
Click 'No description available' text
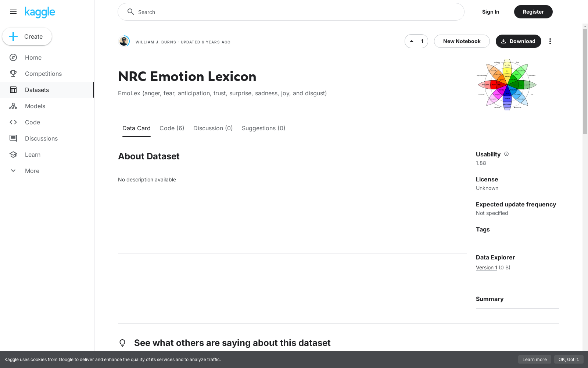click(147, 180)
